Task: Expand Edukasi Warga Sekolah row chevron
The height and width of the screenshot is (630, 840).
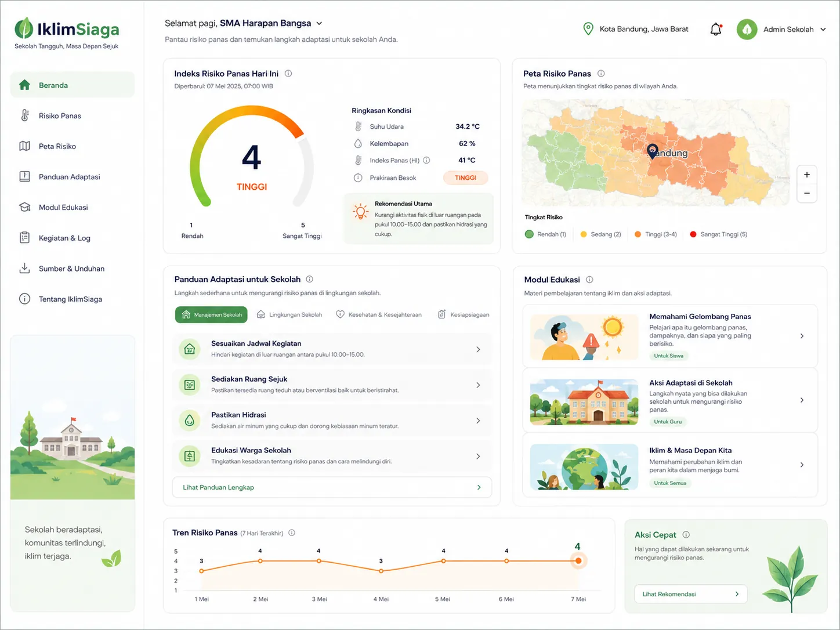Action: [478, 457]
